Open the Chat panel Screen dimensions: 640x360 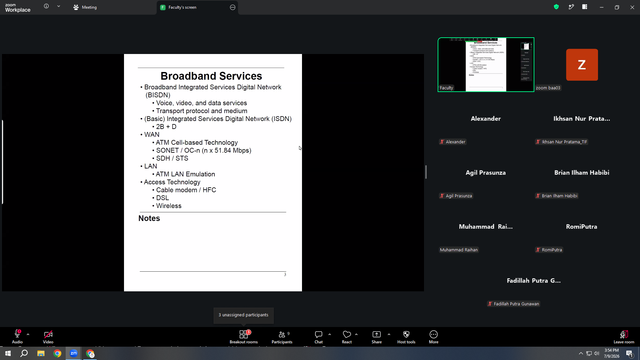tap(318, 337)
